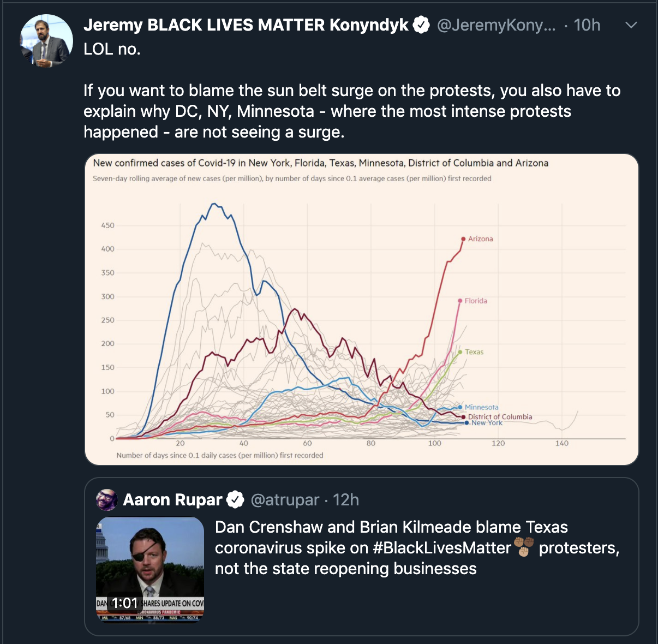
Task: Open Aaron Rupar's small avatar
Action: (x=107, y=500)
